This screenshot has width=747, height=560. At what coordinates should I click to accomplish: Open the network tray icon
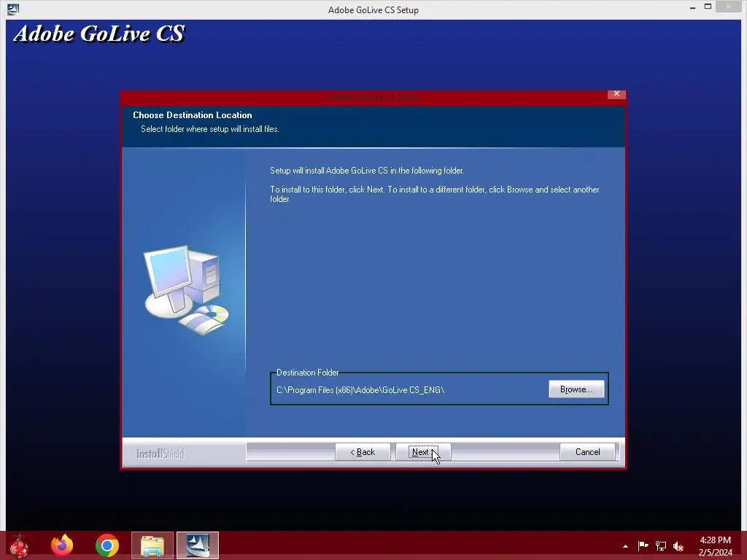[x=661, y=545]
